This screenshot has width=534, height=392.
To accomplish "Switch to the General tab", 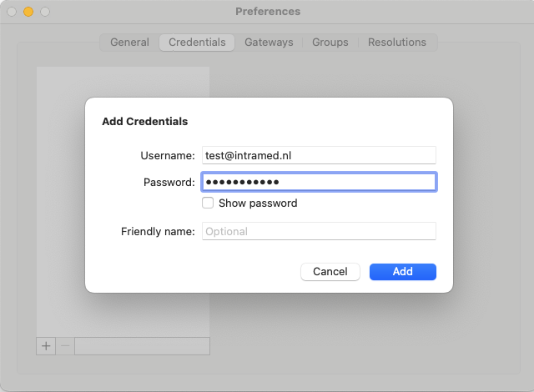I will (x=129, y=43).
